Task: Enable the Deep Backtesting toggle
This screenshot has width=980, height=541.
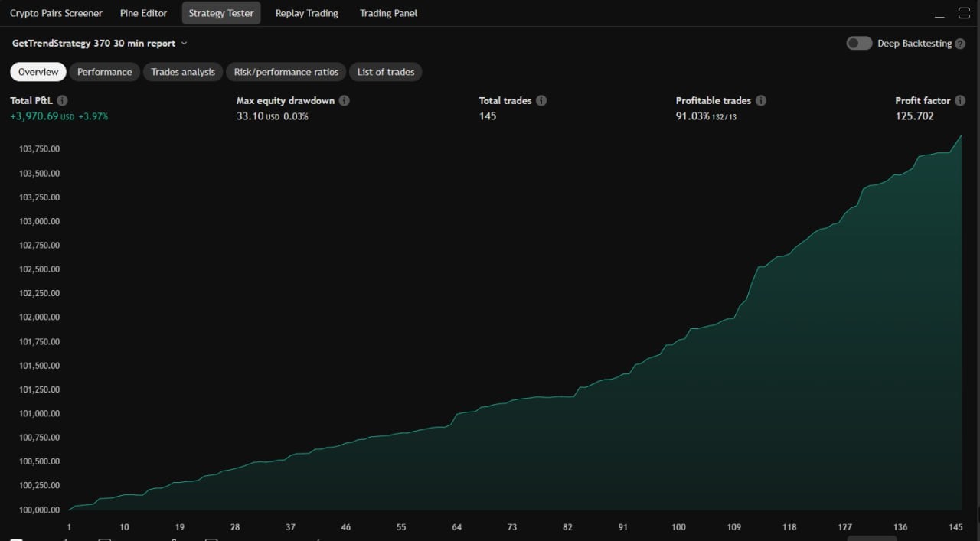Action: click(859, 44)
